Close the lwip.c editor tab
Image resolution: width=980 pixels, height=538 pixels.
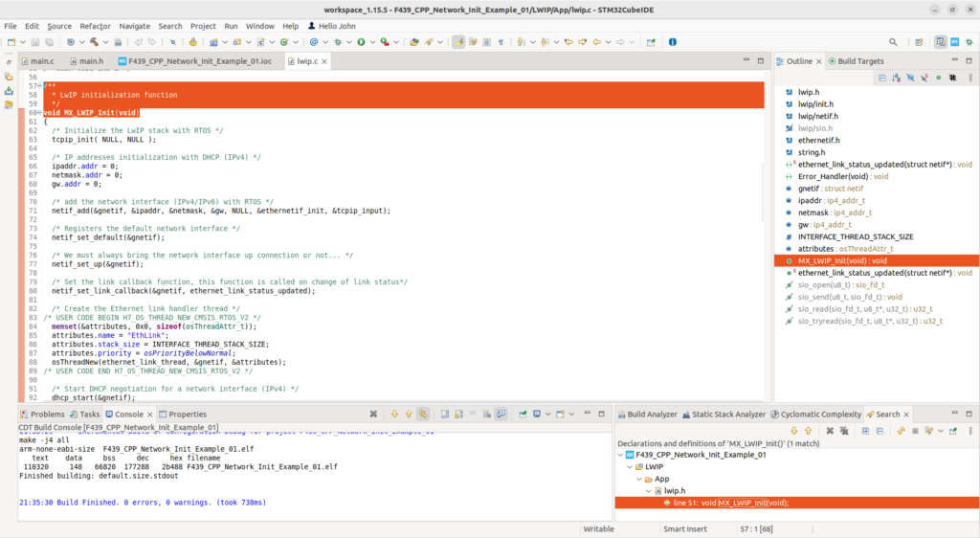324,61
